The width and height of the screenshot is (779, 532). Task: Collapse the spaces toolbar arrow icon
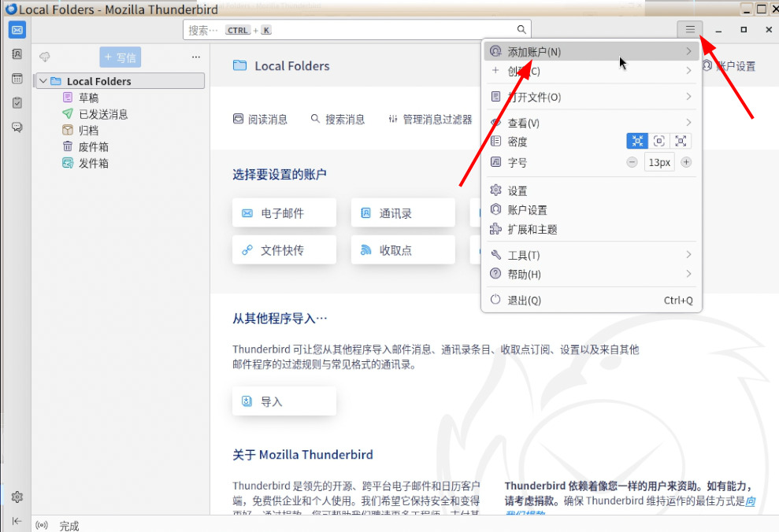click(x=17, y=520)
